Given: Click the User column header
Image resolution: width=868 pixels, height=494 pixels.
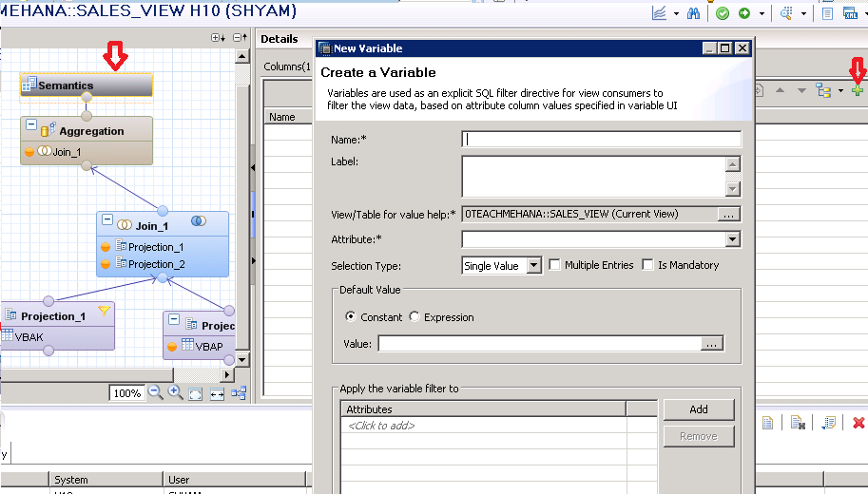Looking at the screenshot, I should [234, 479].
